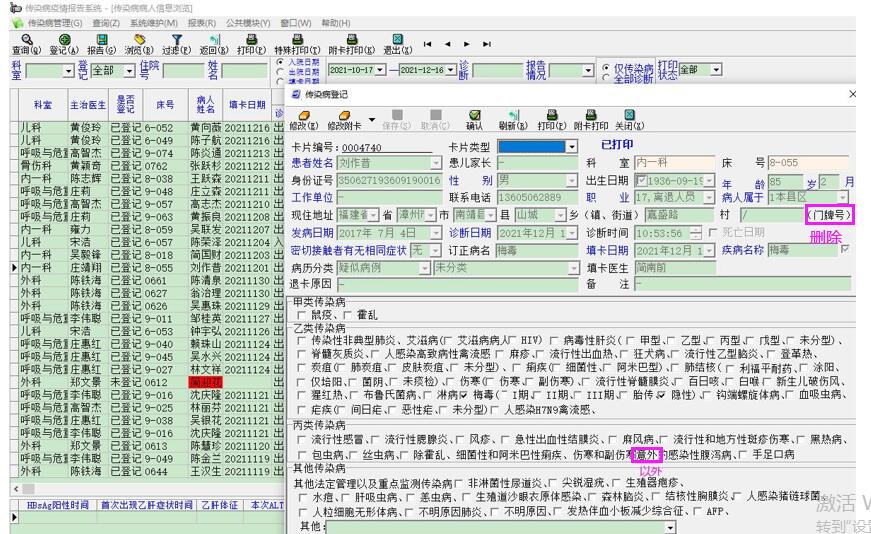Screen dimensions: 871x534
Task: Open 登记 dropdown showing 全部
Action: [x=129, y=71]
